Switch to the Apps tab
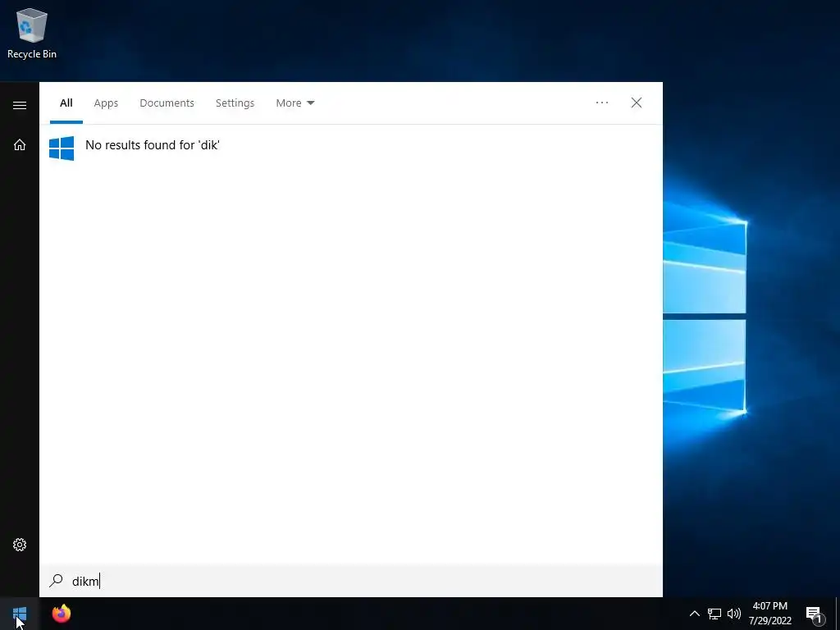Image resolution: width=840 pixels, height=630 pixels. click(106, 103)
